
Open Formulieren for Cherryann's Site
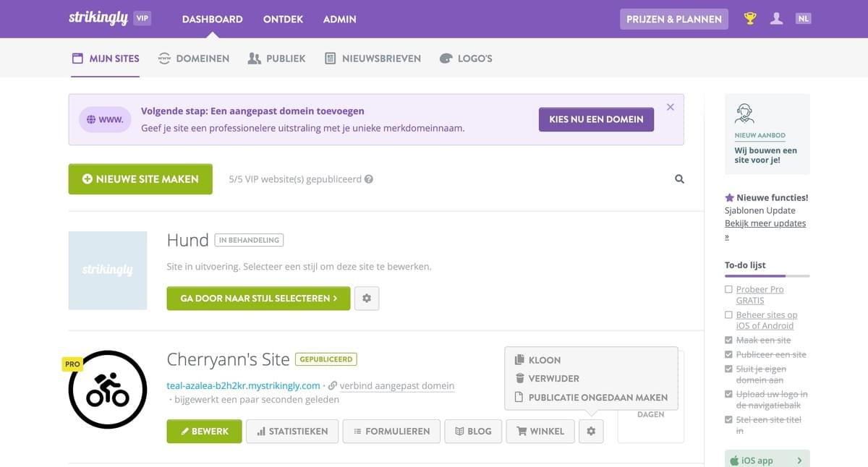click(x=391, y=431)
